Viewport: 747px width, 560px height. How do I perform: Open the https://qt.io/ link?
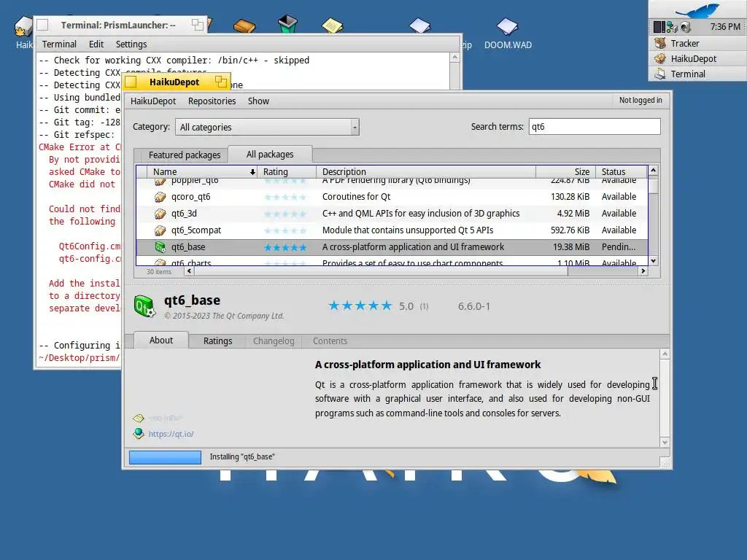coord(171,434)
